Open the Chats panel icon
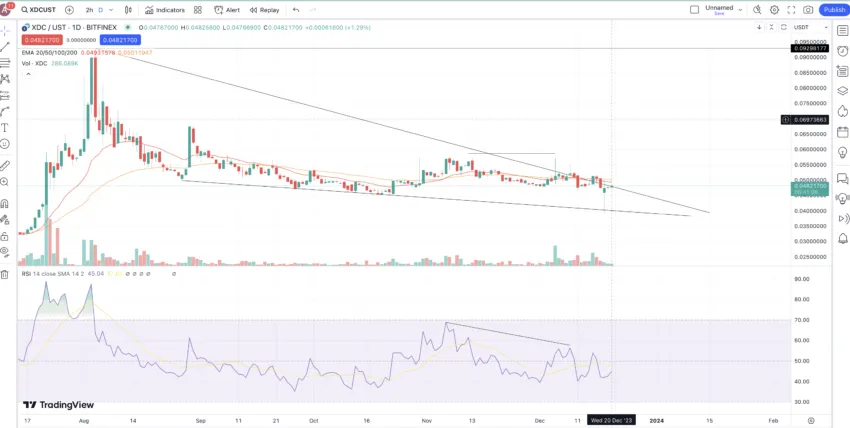The image size is (850, 428). tap(842, 178)
